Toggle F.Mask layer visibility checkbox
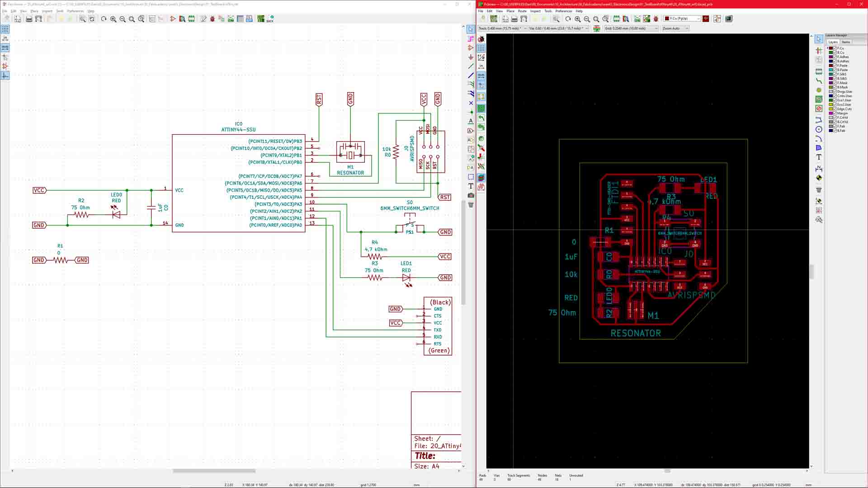 835,83
